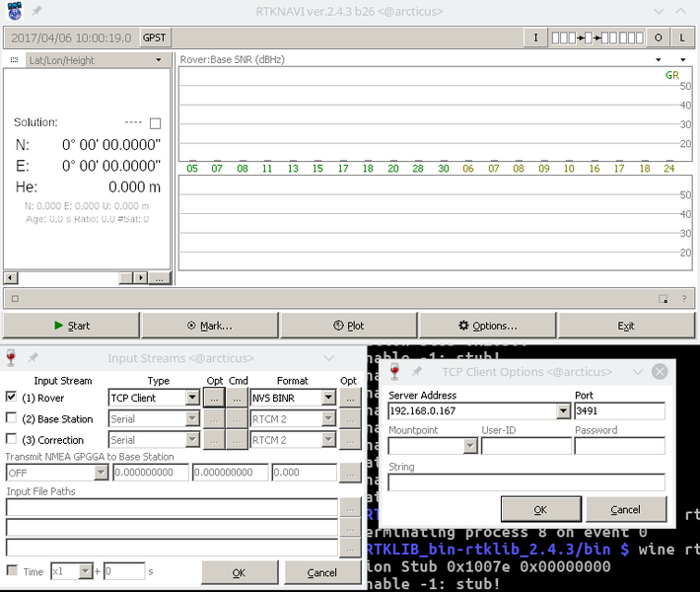700x592 pixels.
Task: Expand the Server Address dropdown
Action: click(563, 410)
